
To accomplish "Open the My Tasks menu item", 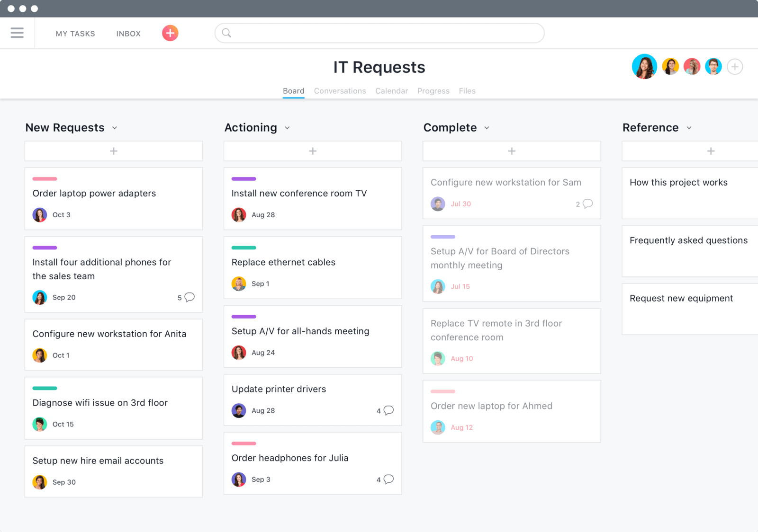I will [x=75, y=34].
